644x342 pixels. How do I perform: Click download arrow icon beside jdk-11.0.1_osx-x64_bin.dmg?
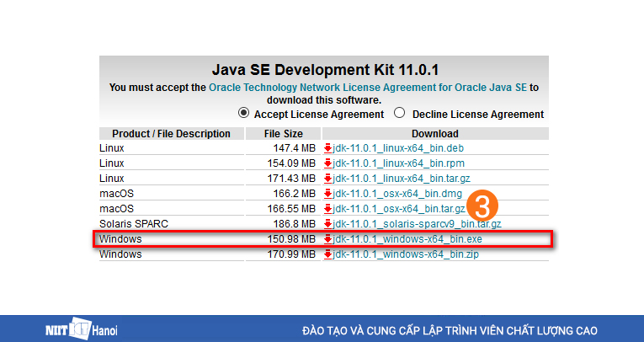(327, 194)
